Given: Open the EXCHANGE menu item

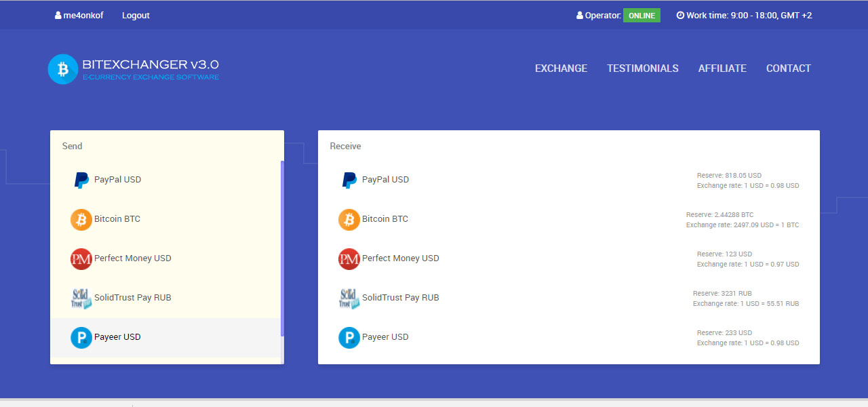Looking at the screenshot, I should tap(561, 69).
